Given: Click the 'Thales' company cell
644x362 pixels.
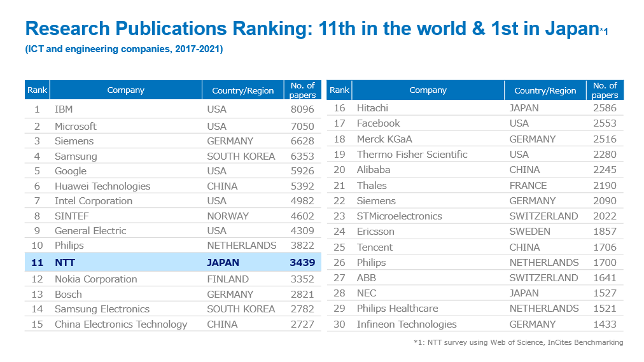Looking at the screenshot, I should tap(372, 186).
